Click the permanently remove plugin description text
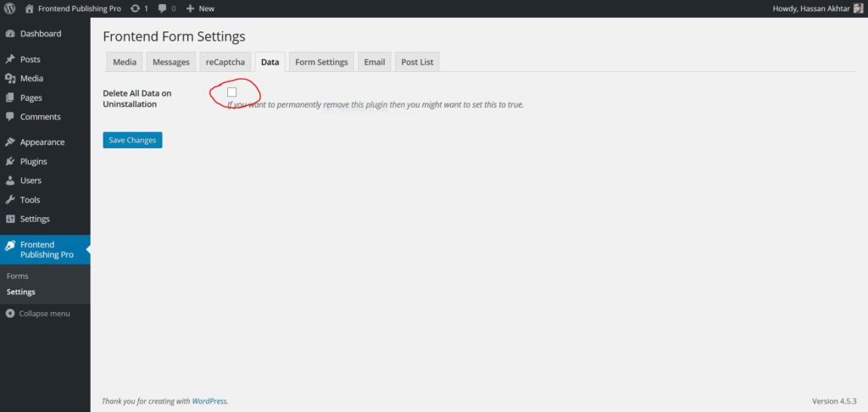 pyautogui.click(x=376, y=104)
